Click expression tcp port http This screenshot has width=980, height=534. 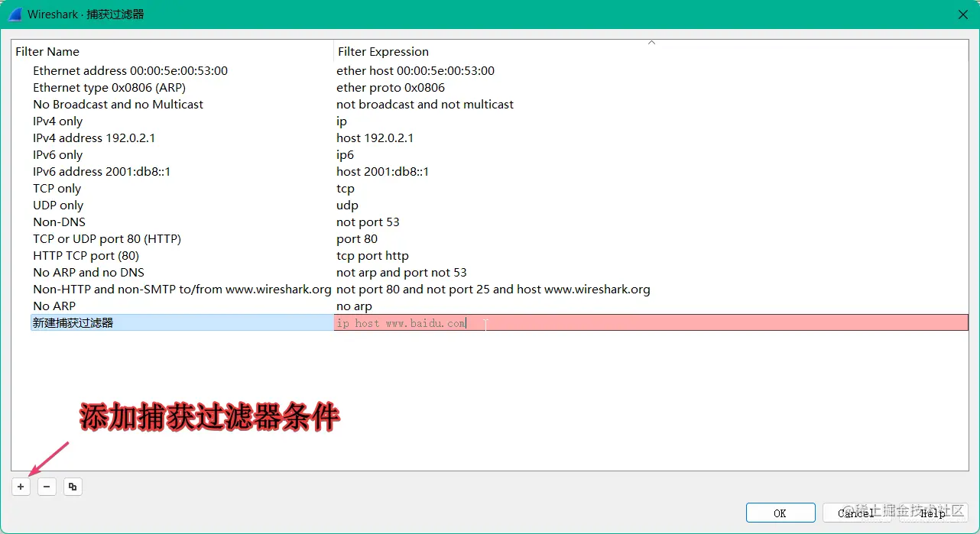[x=372, y=256]
